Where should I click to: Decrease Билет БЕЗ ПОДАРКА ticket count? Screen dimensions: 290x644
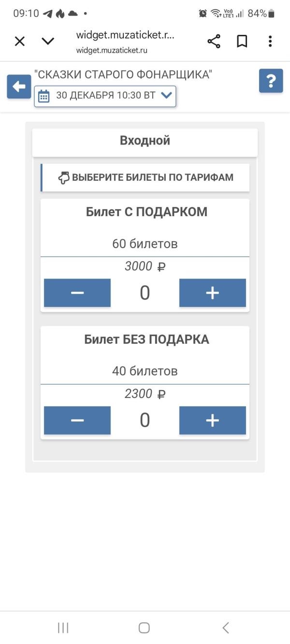(77, 421)
